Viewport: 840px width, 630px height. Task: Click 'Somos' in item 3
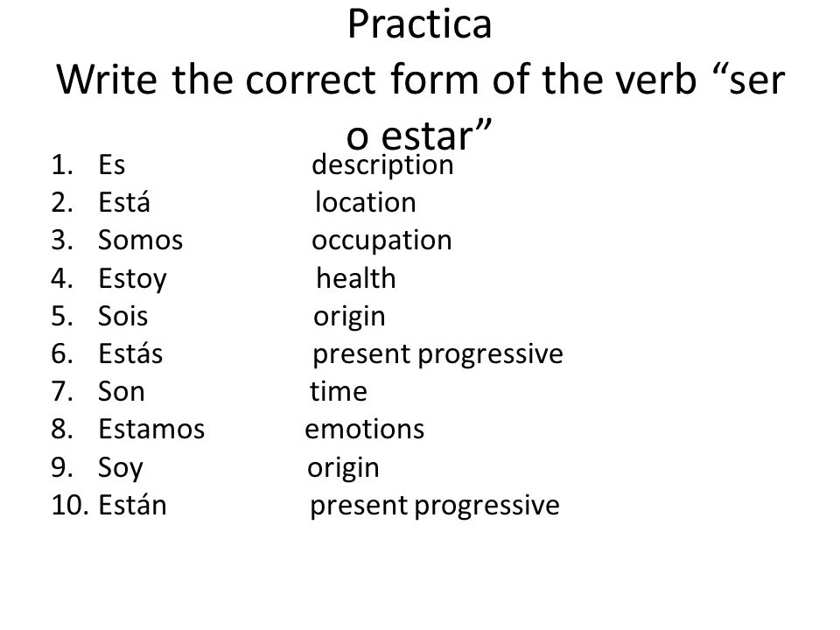click(140, 240)
